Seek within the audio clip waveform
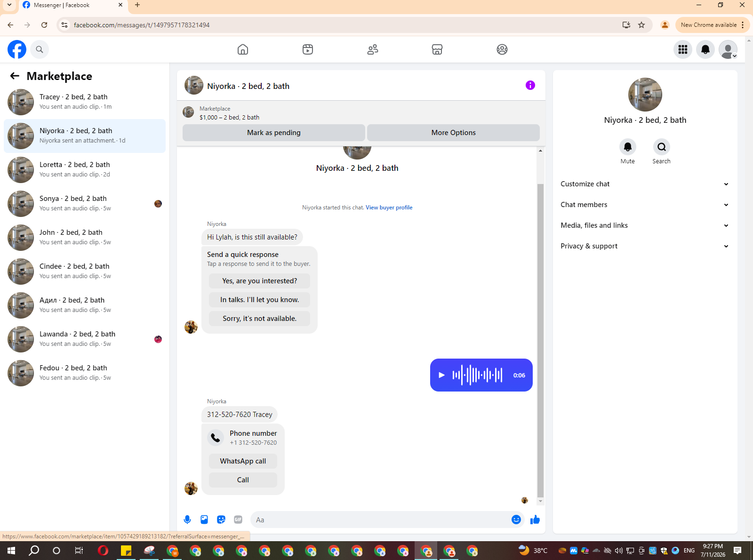 (x=477, y=375)
